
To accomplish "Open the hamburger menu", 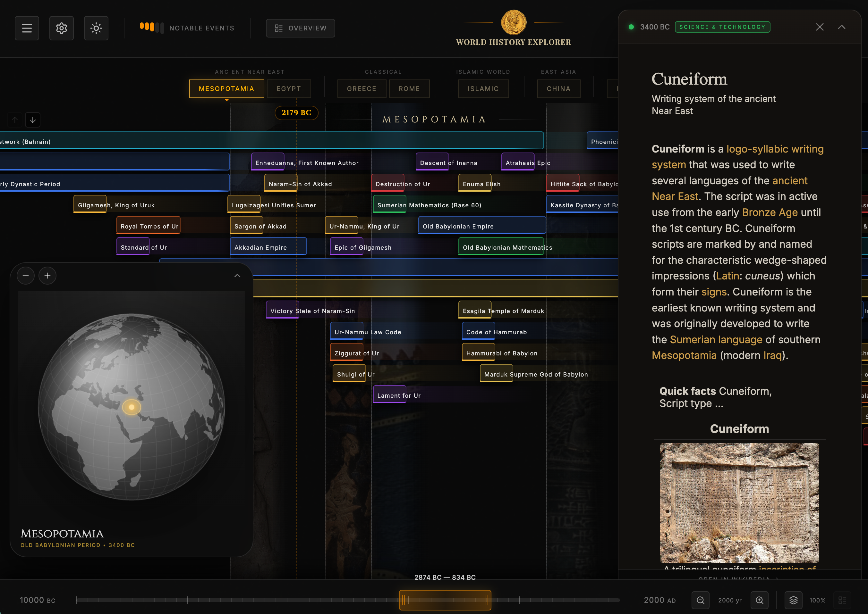I will 27,28.
